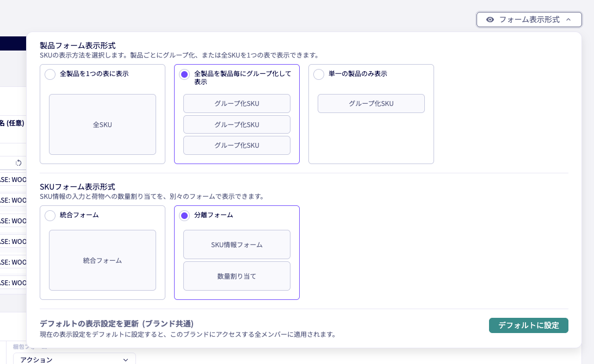Click the 製品フォーム表示形式 heading

coord(78,46)
